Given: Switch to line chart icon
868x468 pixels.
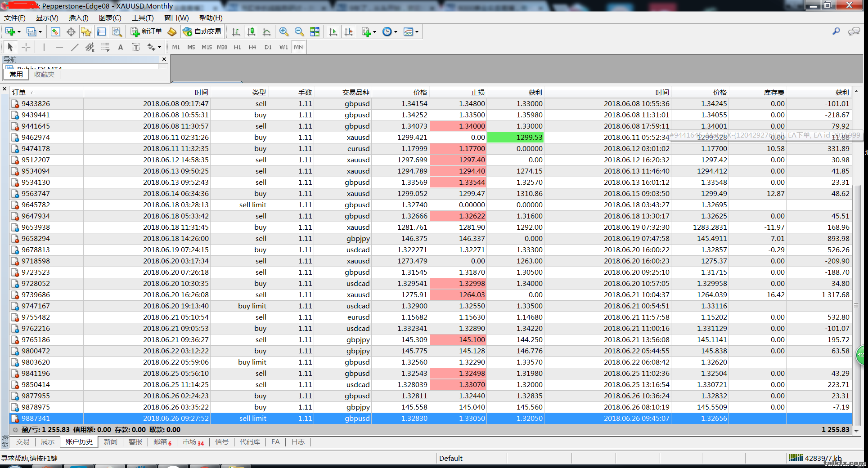Looking at the screenshot, I should point(266,31).
